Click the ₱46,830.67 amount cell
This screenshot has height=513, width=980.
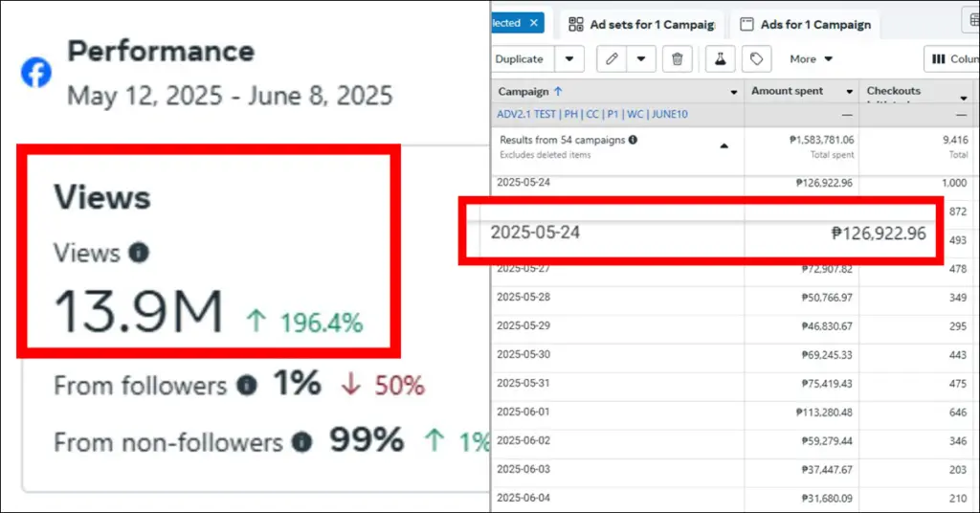[827, 326]
